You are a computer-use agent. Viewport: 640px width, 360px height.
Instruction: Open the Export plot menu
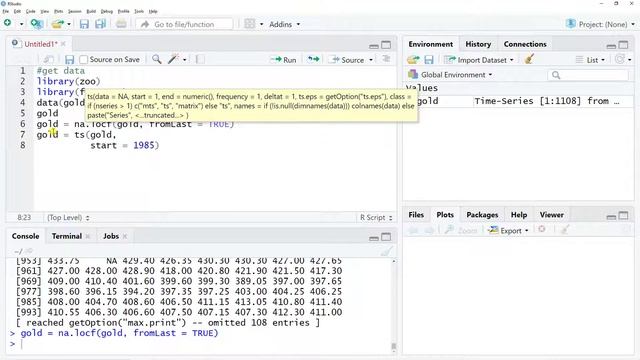click(x=508, y=231)
